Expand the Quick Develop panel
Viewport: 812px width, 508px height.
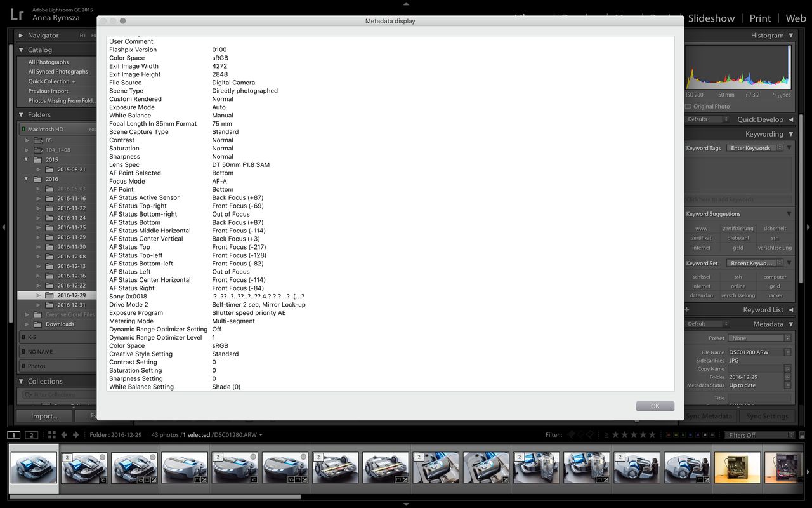(x=790, y=119)
